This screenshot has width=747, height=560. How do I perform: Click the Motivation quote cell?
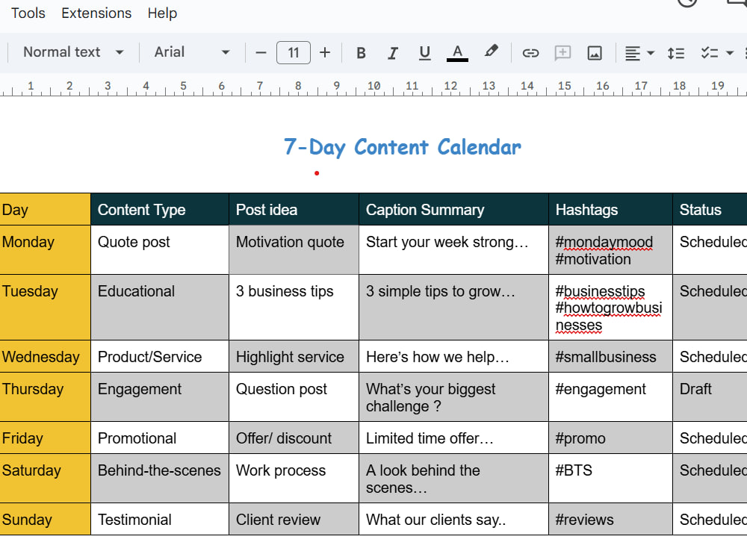pos(294,249)
